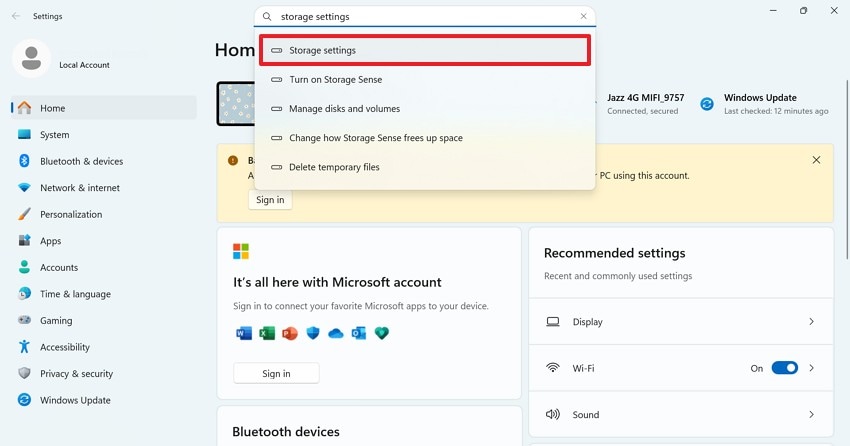The image size is (850, 446).
Task: Click the Personalization paintbrush icon
Action: pos(24,214)
